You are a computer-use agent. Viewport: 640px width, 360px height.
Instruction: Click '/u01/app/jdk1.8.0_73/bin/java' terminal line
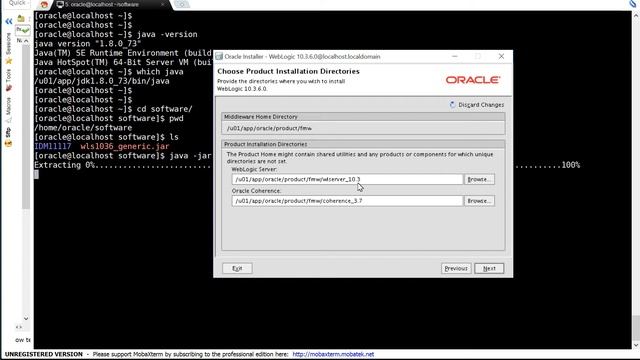102,81
